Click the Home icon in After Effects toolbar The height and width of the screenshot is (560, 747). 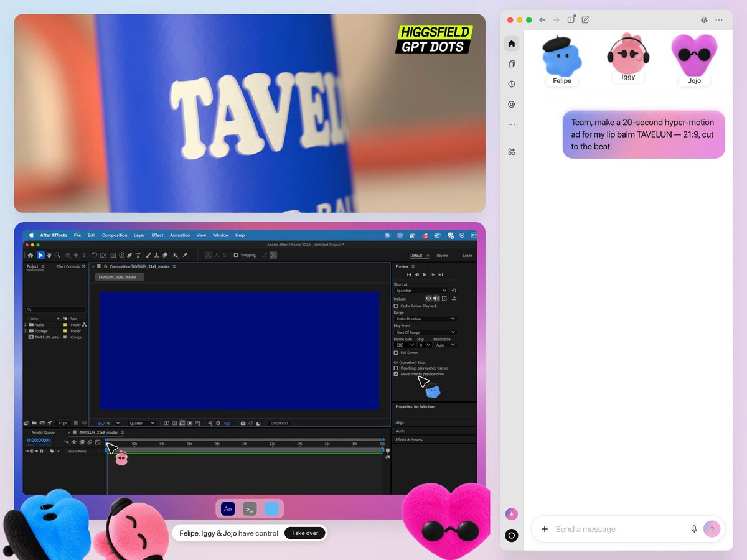31,255
